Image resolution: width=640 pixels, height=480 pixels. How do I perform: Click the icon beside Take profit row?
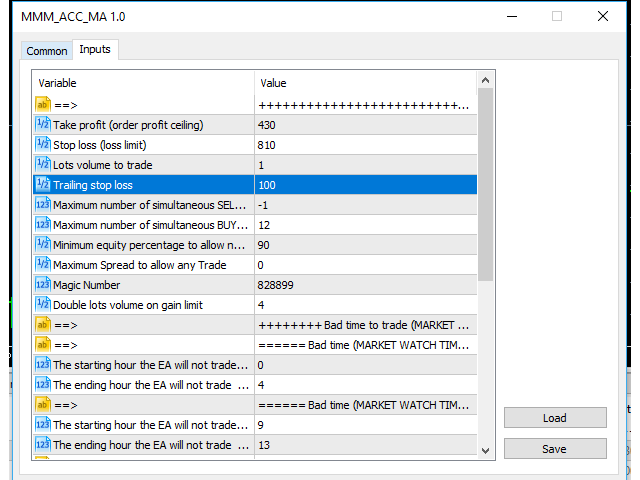coord(43,125)
